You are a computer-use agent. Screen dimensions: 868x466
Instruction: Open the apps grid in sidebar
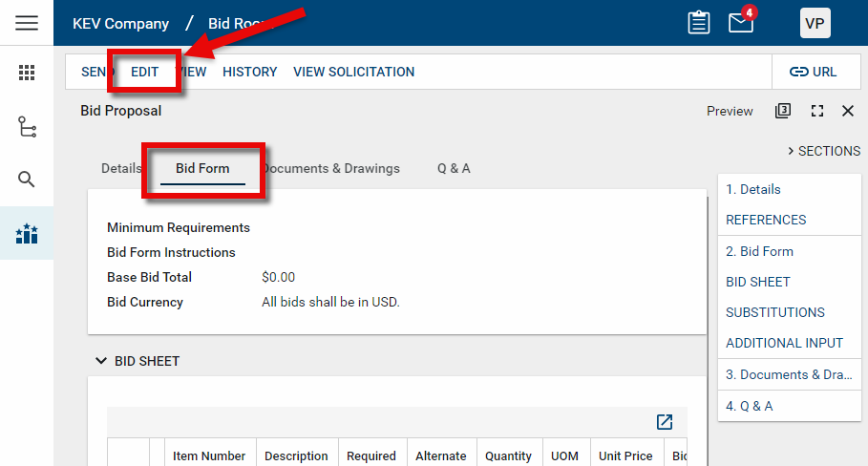click(27, 73)
